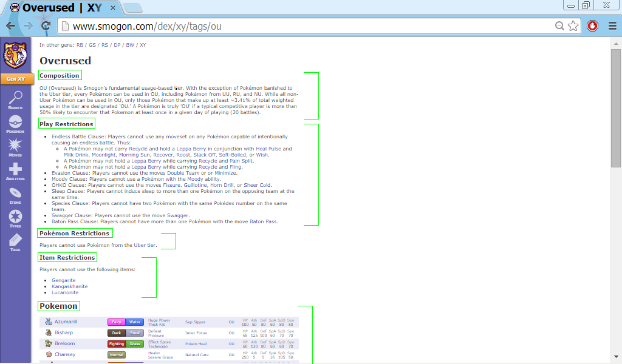Open the Kangaskhanite item link
Screen dimensions: 622x364
tap(70, 286)
